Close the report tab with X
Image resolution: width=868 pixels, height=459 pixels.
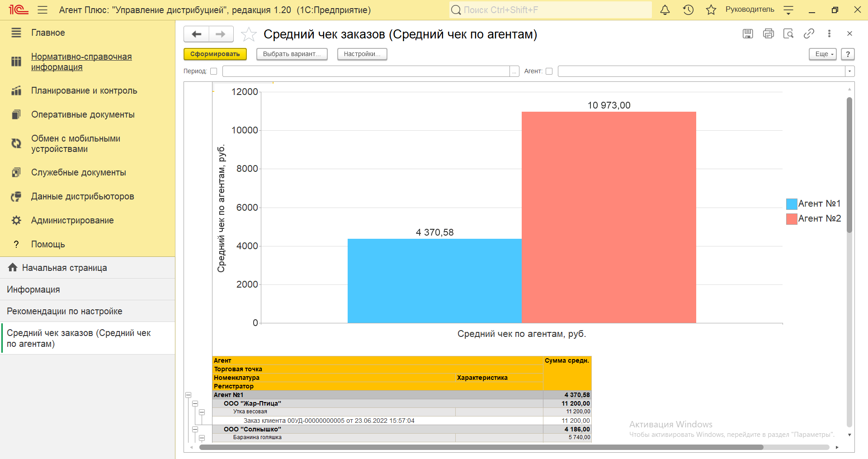coord(849,33)
